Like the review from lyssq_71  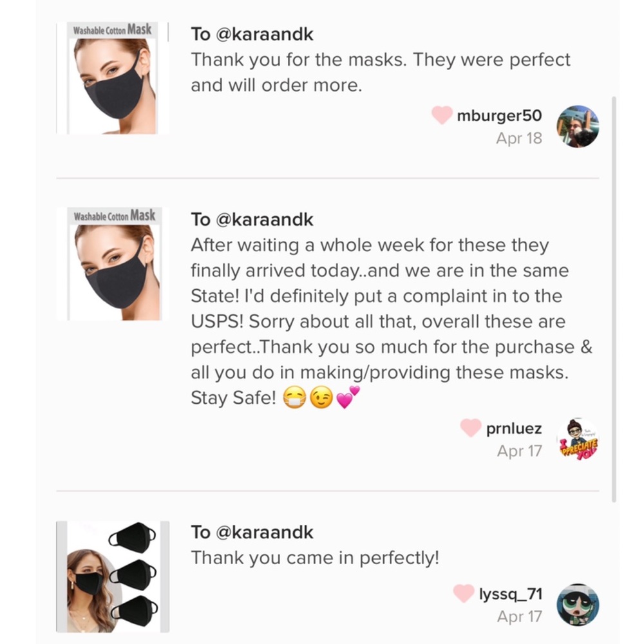pos(464,593)
